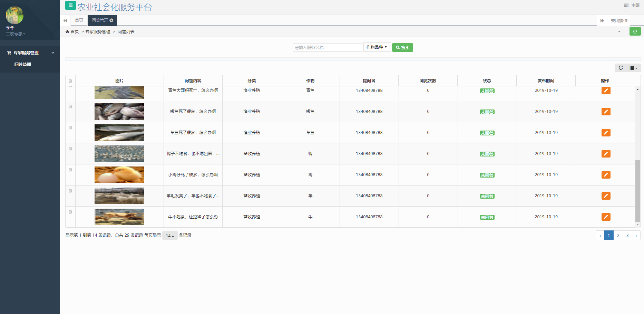Close the 问答管理 tab with its x icon
The width and height of the screenshot is (644, 314).
point(111,20)
